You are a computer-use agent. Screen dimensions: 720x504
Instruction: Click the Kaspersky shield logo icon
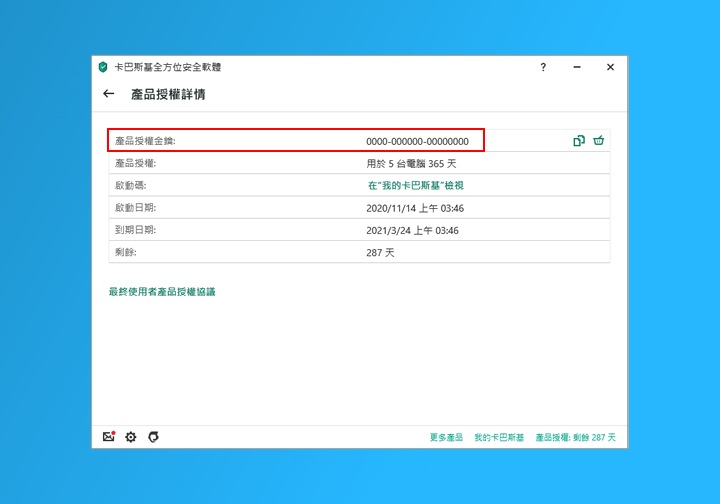click(103, 67)
